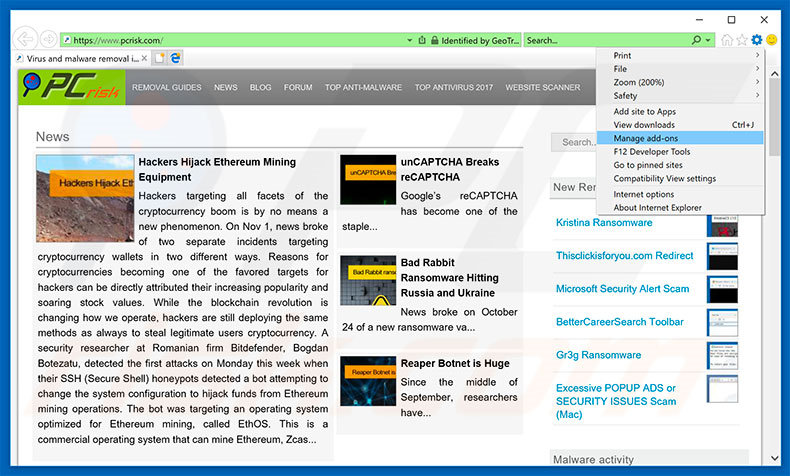Open Favorites with the star icon
This screenshot has width=790, height=476.
(x=741, y=40)
